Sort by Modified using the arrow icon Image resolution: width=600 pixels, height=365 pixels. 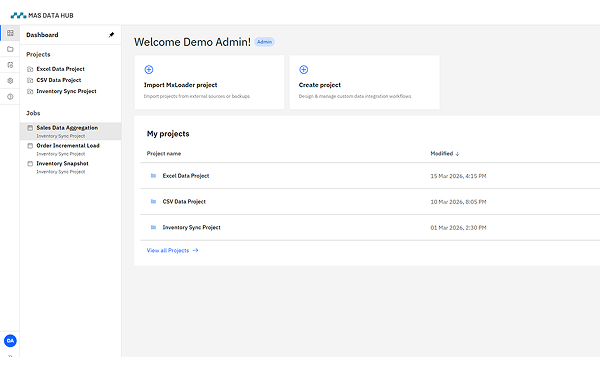(x=457, y=154)
